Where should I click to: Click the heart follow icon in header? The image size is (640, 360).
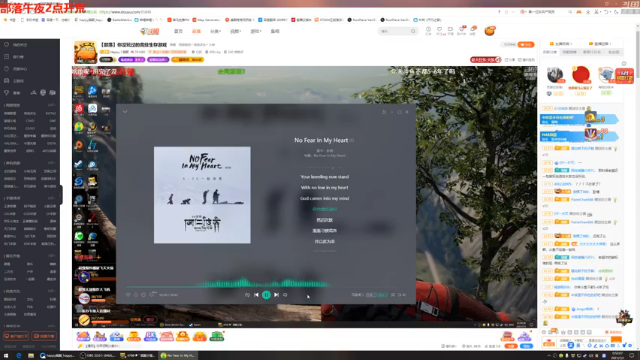coord(440,29)
